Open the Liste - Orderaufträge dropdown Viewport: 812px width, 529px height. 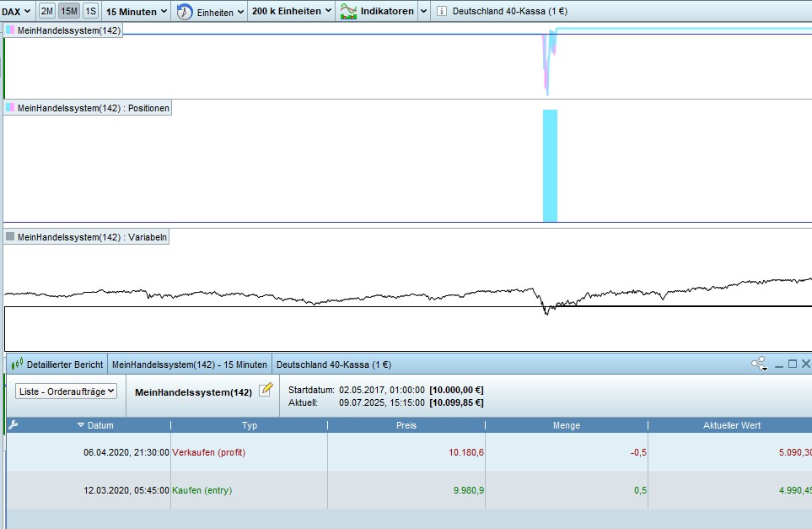click(66, 391)
